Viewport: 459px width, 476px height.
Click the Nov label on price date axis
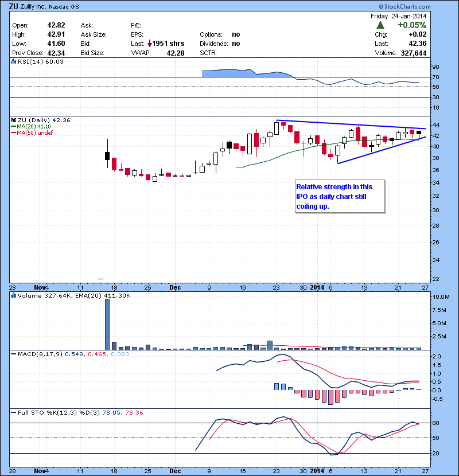[x=40, y=287]
